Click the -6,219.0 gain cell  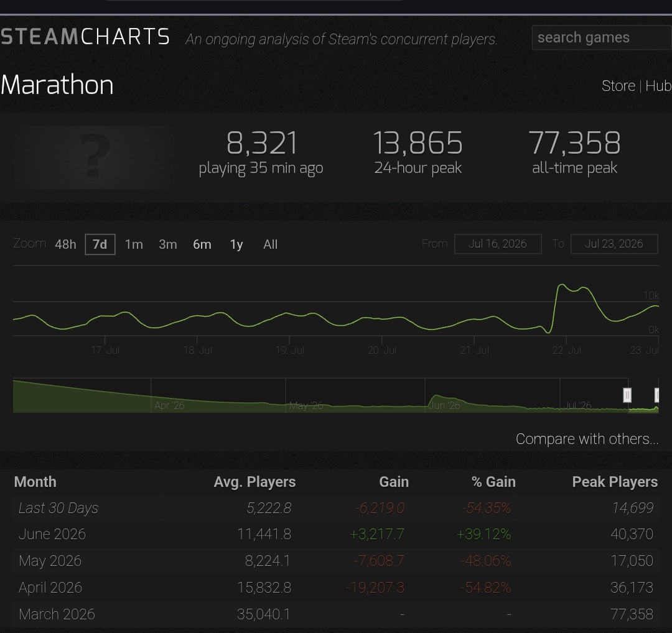click(x=380, y=508)
